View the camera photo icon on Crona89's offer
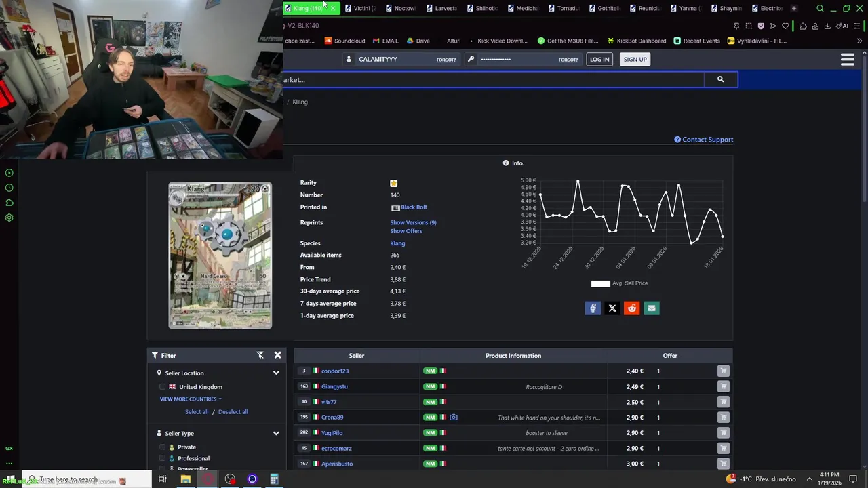Image resolution: width=868 pixels, height=488 pixels. pos(454,418)
